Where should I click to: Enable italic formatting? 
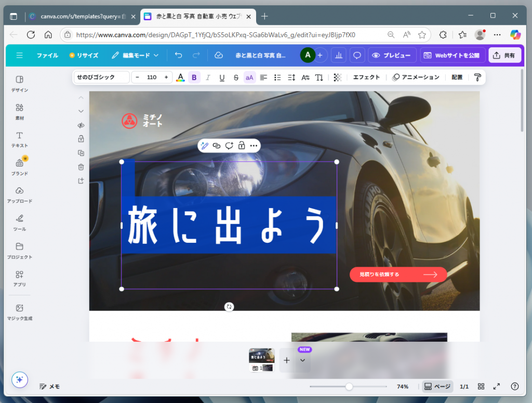(208, 77)
